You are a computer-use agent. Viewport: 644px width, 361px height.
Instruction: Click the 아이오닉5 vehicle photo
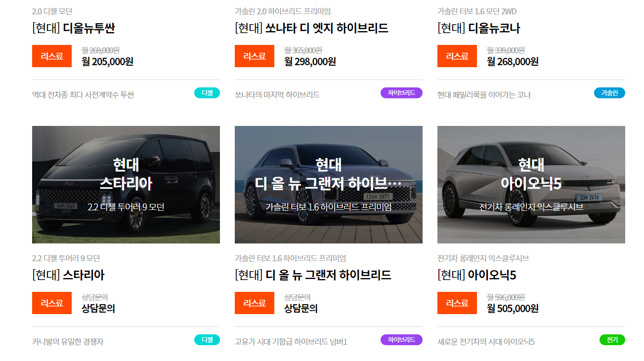click(531, 184)
